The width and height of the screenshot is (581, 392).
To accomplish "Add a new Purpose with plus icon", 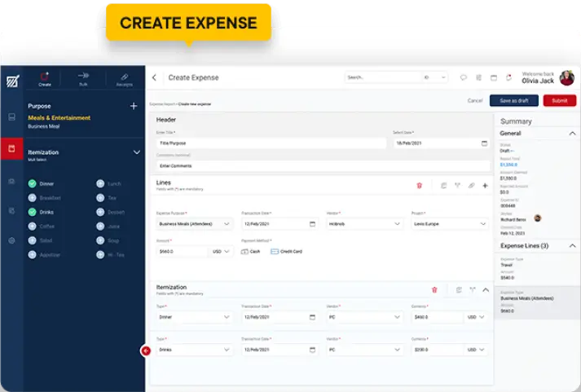I will pyautogui.click(x=134, y=106).
